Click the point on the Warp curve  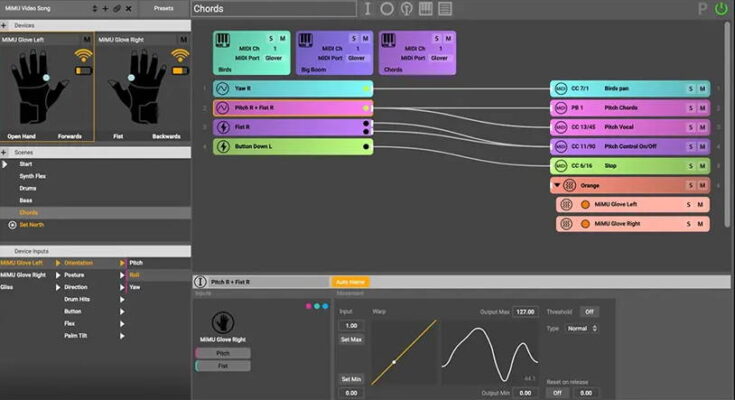pyautogui.click(x=394, y=361)
